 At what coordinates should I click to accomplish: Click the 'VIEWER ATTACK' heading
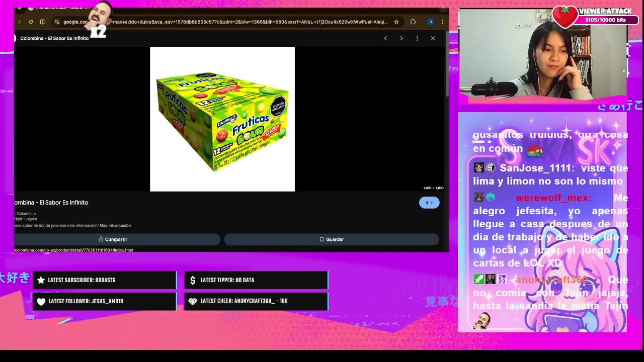605,11
